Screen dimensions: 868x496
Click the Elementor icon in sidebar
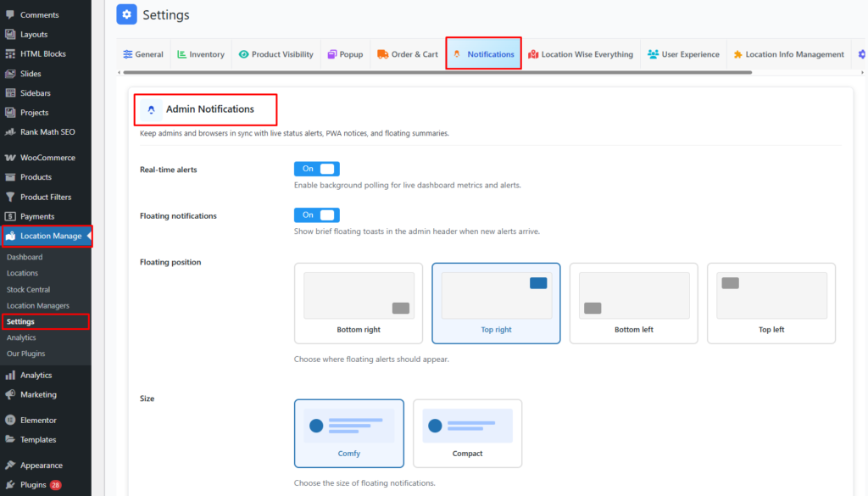click(10, 421)
